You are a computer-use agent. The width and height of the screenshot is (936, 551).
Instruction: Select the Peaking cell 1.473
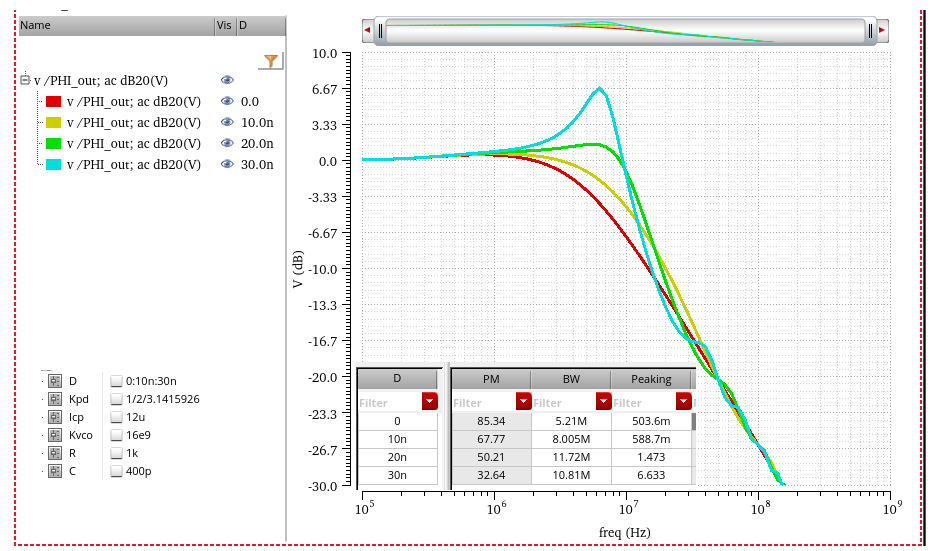click(x=651, y=457)
